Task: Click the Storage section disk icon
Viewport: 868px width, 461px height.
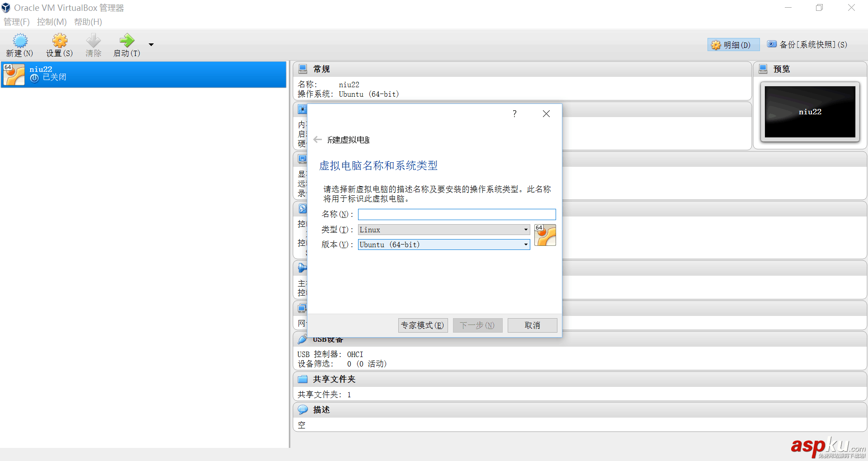Action: pos(302,208)
